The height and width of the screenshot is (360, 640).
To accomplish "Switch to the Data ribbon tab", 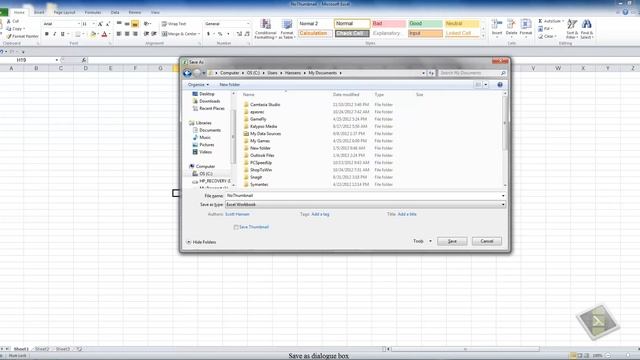I will coord(115,13).
